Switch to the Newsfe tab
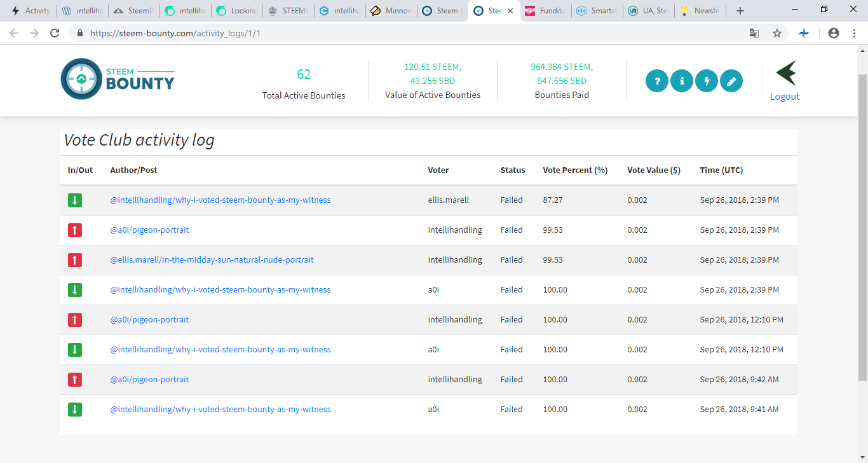 (700, 11)
